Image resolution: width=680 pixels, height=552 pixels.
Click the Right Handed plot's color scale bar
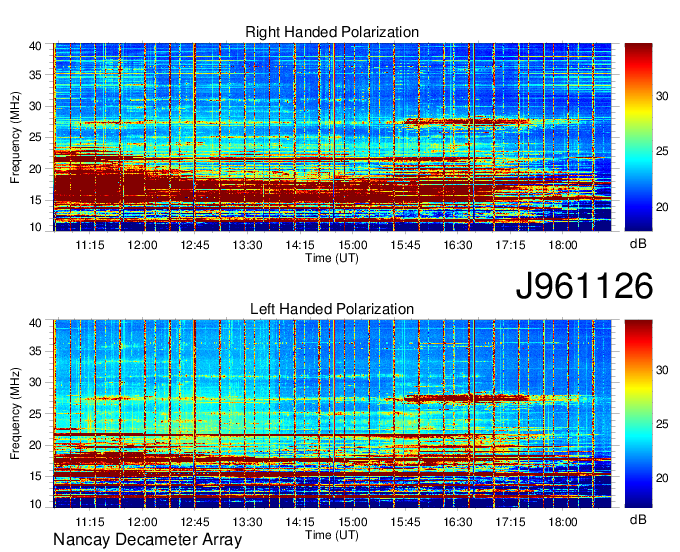pyautogui.click(x=638, y=137)
